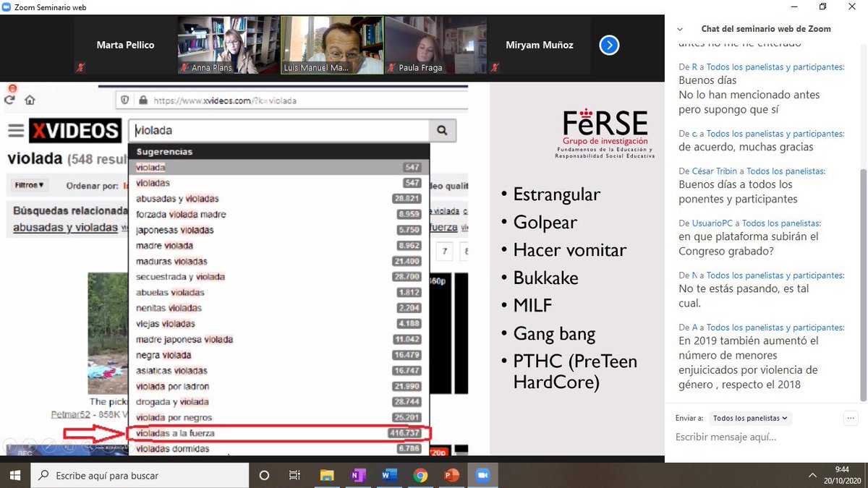This screenshot has width=868, height=488.
Task: Click the Cortana circle icon on the taskbar
Action: 264,475
